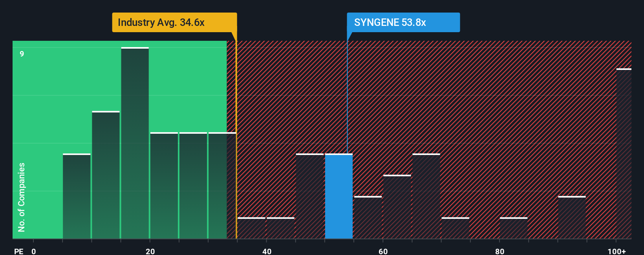
Task: Click the x-axis tick label 100+
Action: (617, 251)
